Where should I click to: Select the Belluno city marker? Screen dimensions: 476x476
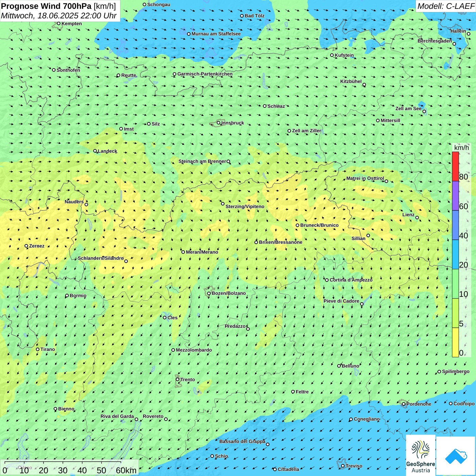pyautogui.click(x=339, y=366)
